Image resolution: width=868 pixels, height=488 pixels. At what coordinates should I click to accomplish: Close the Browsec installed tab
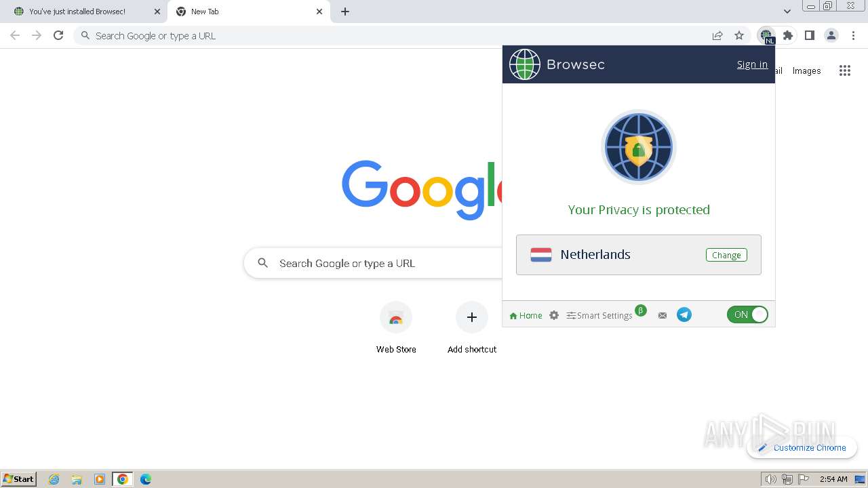click(157, 12)
